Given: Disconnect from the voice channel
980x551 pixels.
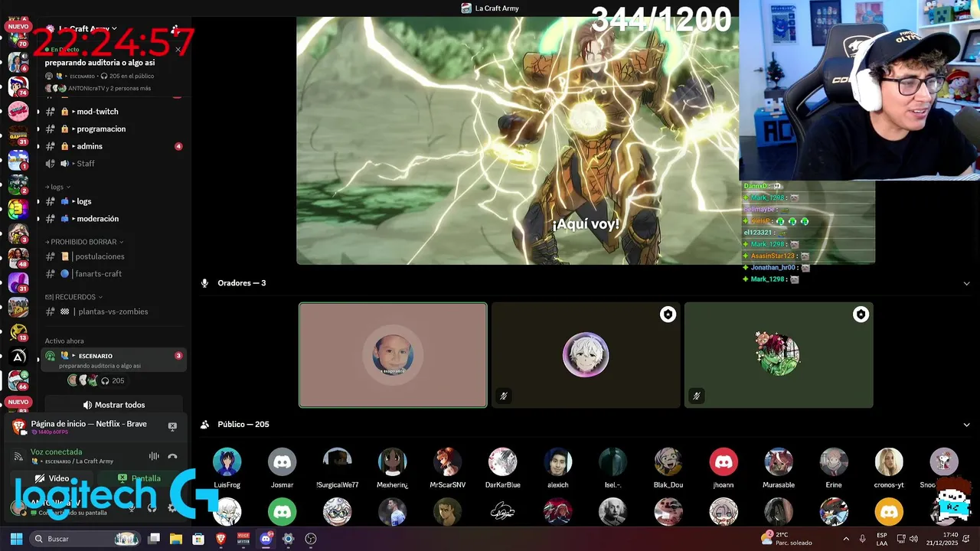Looking at the screenshot, I should coord(173,456).
